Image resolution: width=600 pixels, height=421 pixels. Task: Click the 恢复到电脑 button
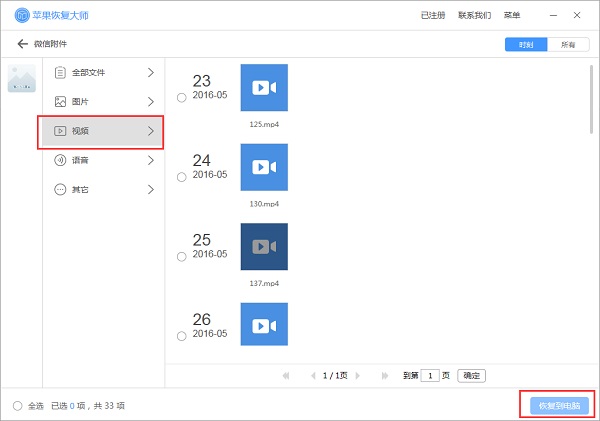pos(559,406)
